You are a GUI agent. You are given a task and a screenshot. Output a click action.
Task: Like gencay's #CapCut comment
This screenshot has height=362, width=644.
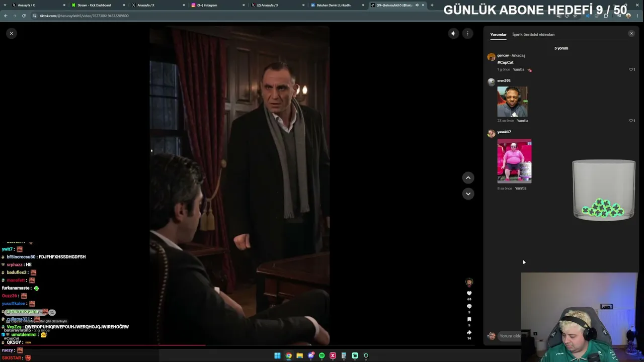[631, 69]
